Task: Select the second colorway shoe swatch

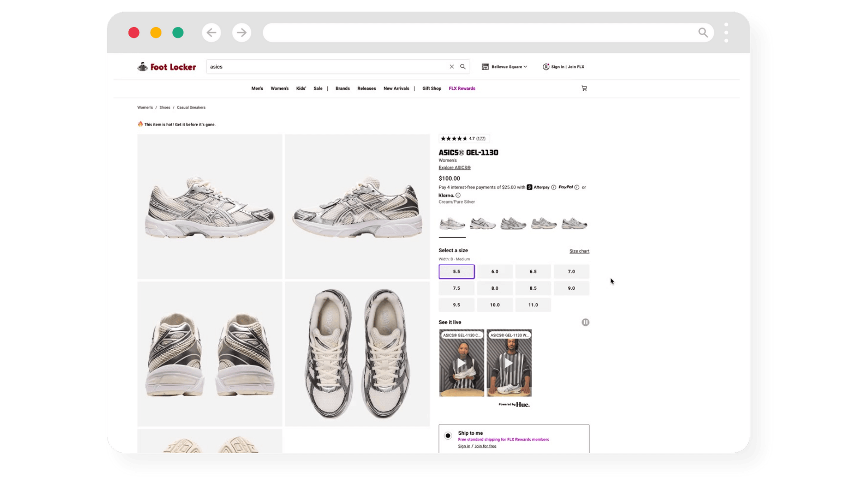Action: (482, 223)
